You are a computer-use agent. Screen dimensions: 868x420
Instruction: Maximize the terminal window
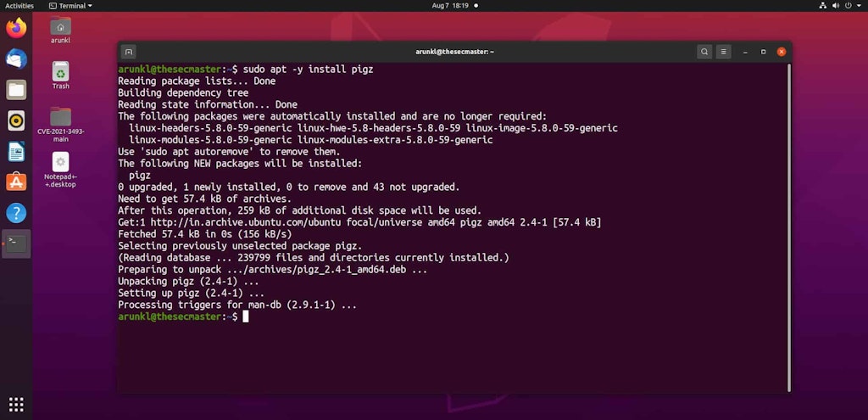click(x=764, y=52)
